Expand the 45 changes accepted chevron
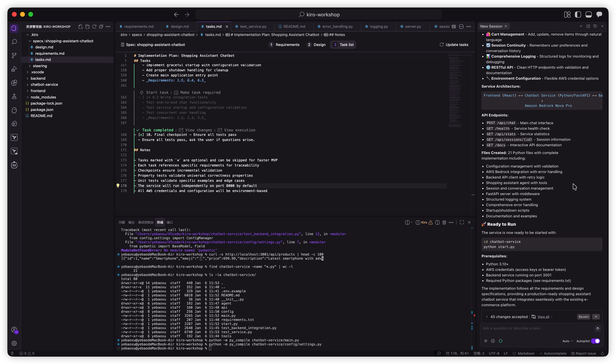 tap(487, 317)
